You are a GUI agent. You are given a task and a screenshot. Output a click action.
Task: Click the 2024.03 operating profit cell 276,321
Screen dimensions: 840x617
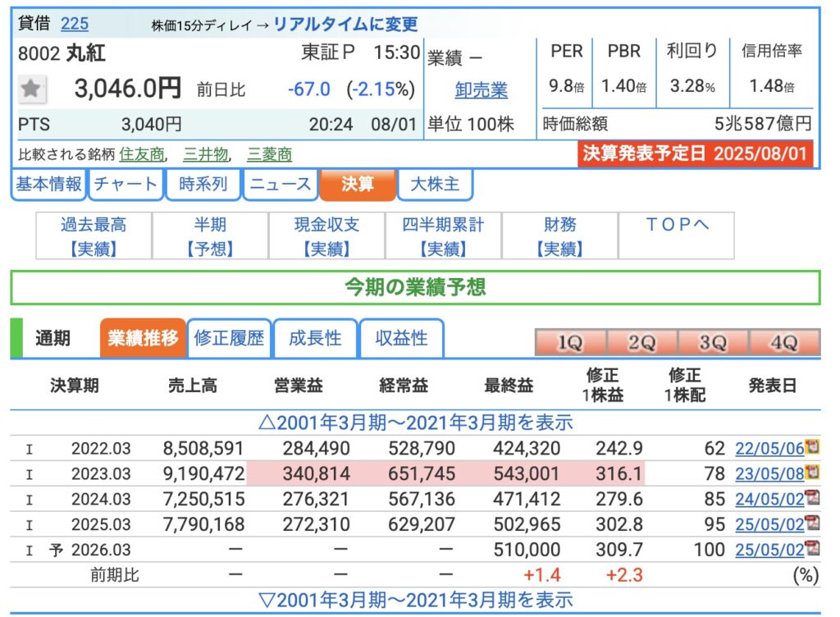(x=316, y=499)
